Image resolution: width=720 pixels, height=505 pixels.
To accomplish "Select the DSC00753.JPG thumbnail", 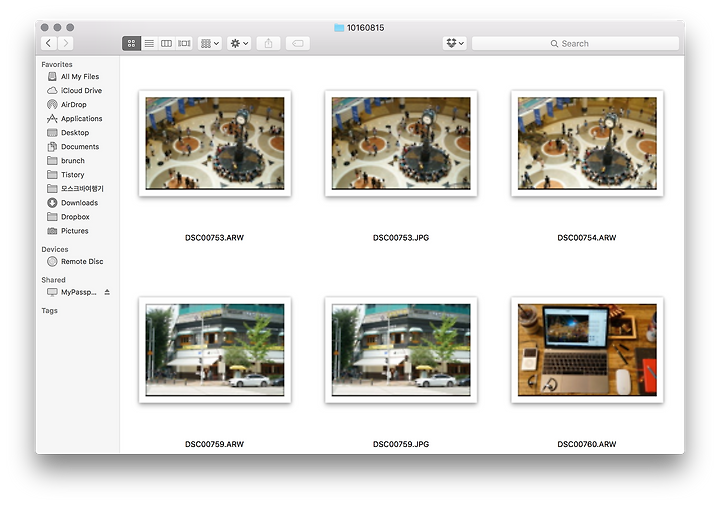I will pos(401,143).
